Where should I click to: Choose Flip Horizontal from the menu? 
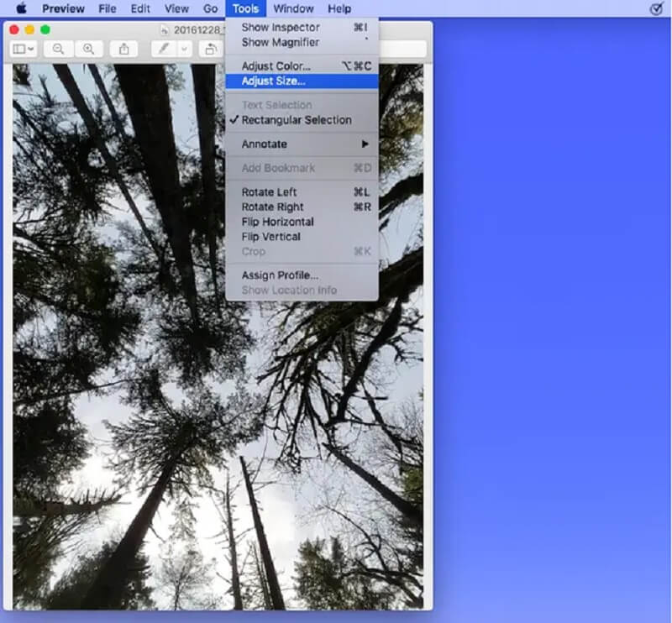click(x=278, y=222)
